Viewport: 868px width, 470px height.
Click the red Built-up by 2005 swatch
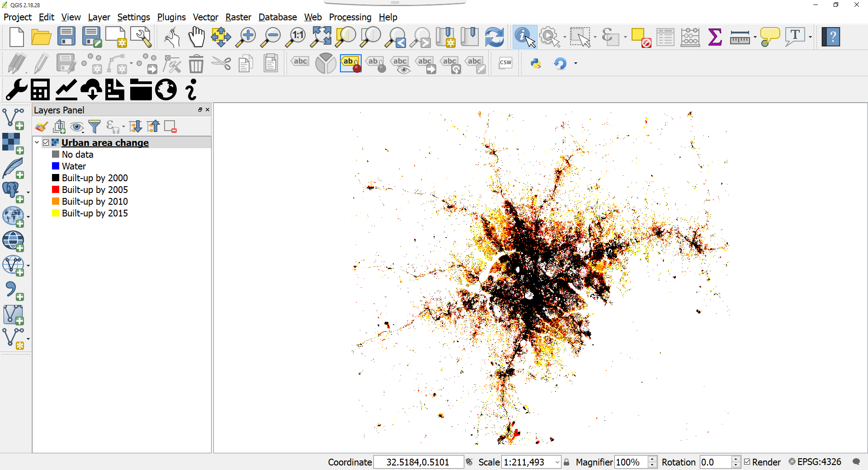tap(56, 190)
